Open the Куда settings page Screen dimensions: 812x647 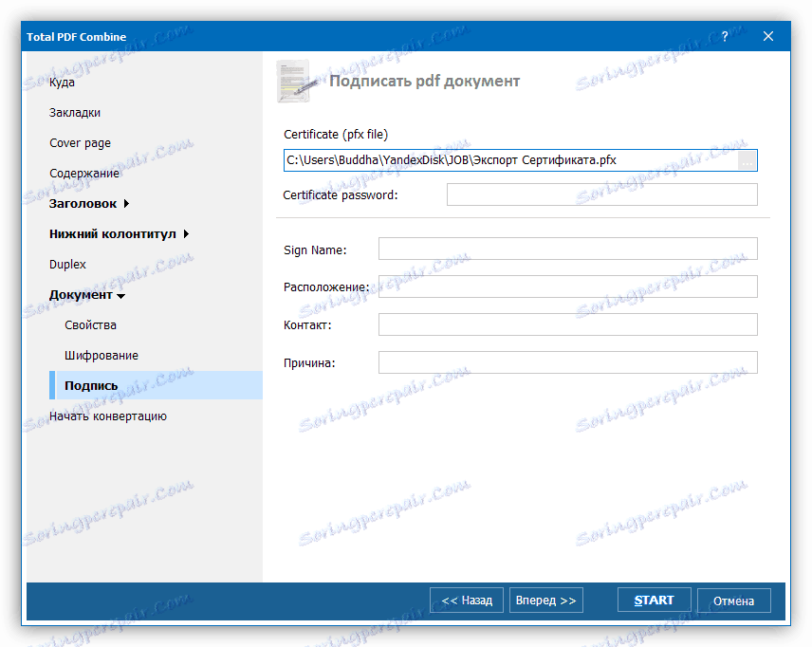tap(62, 83)
